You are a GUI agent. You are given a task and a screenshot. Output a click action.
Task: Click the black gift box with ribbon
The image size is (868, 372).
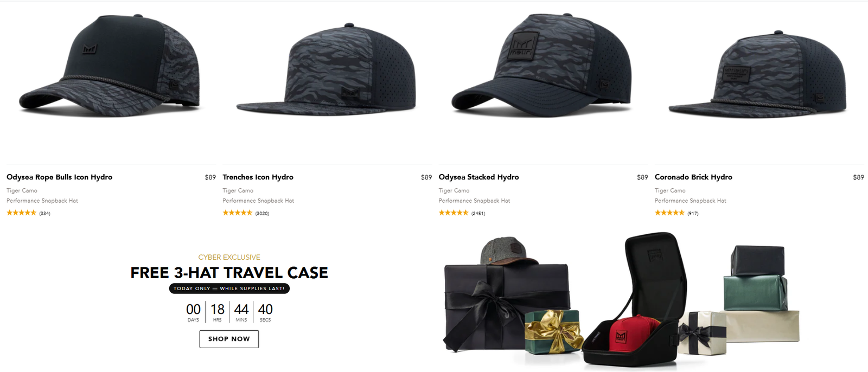coord(506,306)
